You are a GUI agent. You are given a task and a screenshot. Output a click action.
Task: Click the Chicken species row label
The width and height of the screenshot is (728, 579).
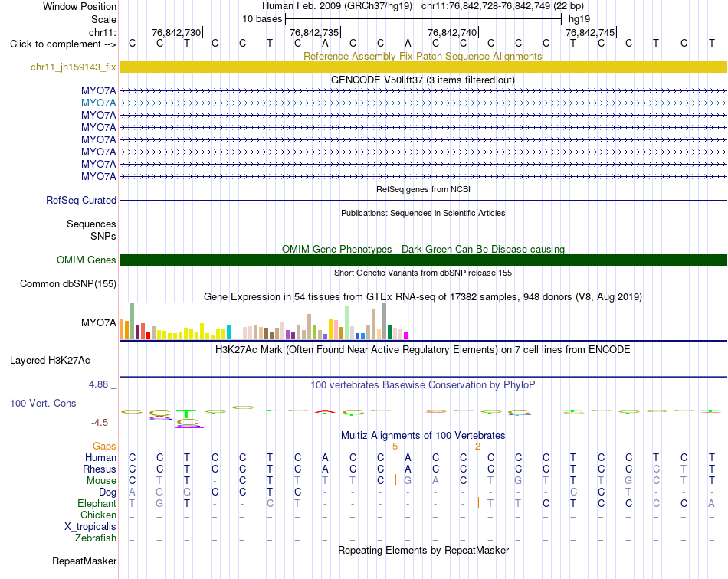[x=98, y=515]
